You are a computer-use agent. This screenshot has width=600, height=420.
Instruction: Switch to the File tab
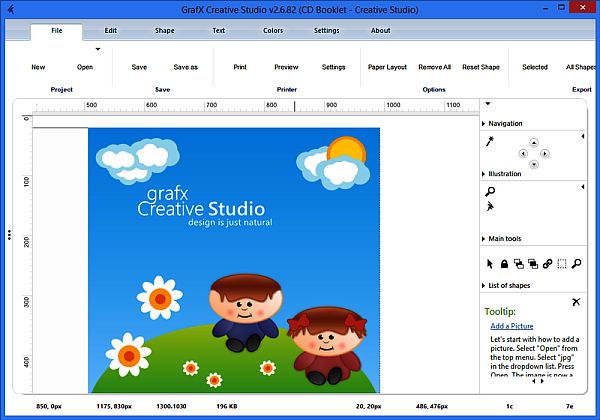tap(57, 31)
